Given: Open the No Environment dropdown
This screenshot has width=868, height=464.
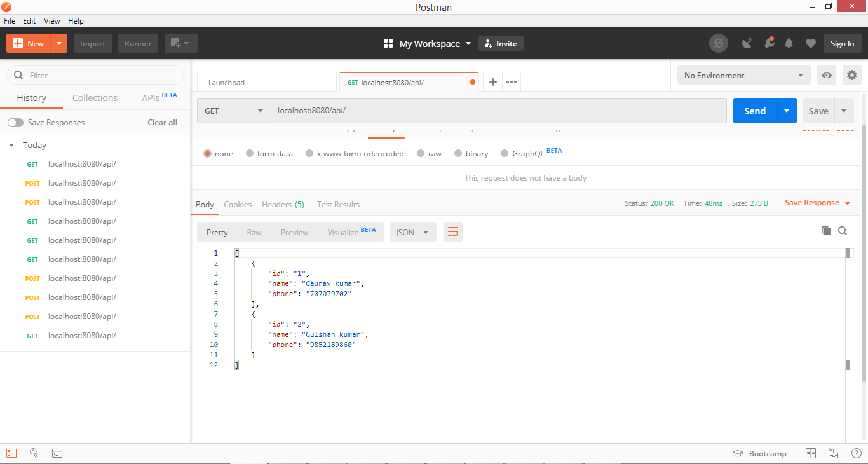Looking at the screenshot, I should tap(743, 75).
